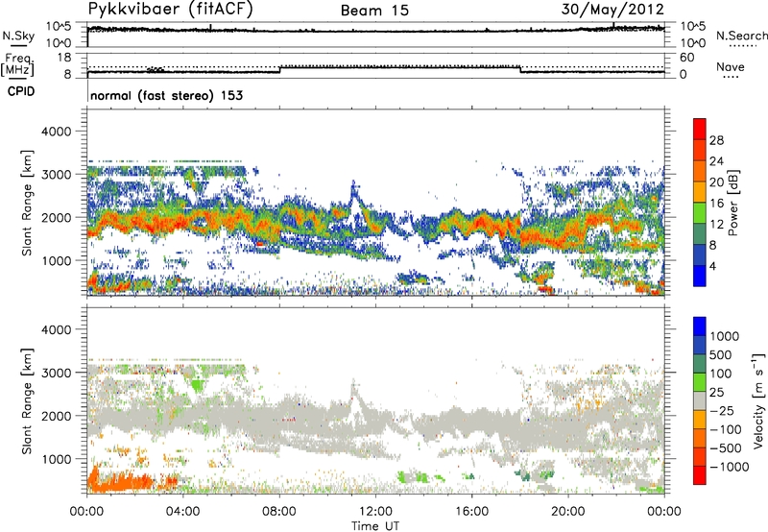768x532 pixels.
Task: Click the frequency step-up line at 08:00
Action: click(x=280, y=69)
